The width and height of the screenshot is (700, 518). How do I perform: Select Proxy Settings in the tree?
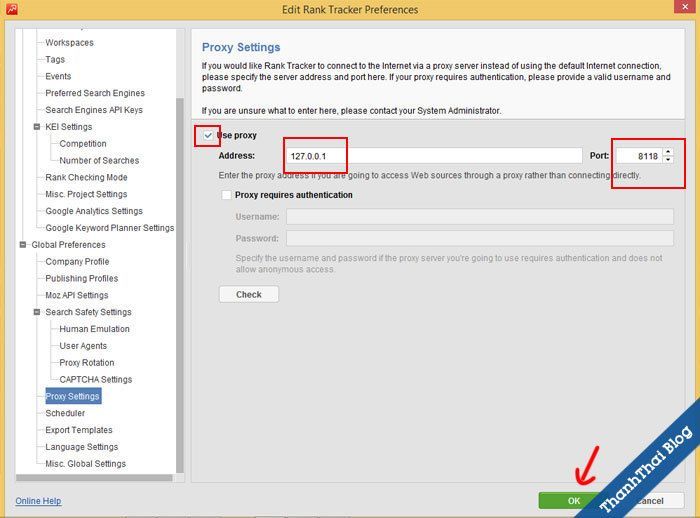(x=73, y=396)
